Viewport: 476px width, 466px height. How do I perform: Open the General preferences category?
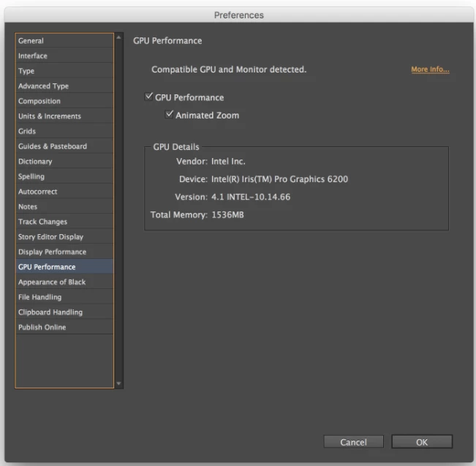coord(64,41)
